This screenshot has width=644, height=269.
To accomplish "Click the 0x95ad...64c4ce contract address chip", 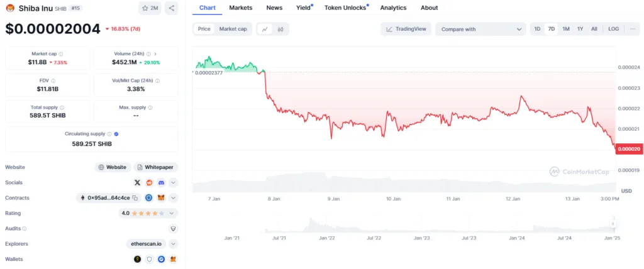I will pyautogui.click(x=109, y=198).
